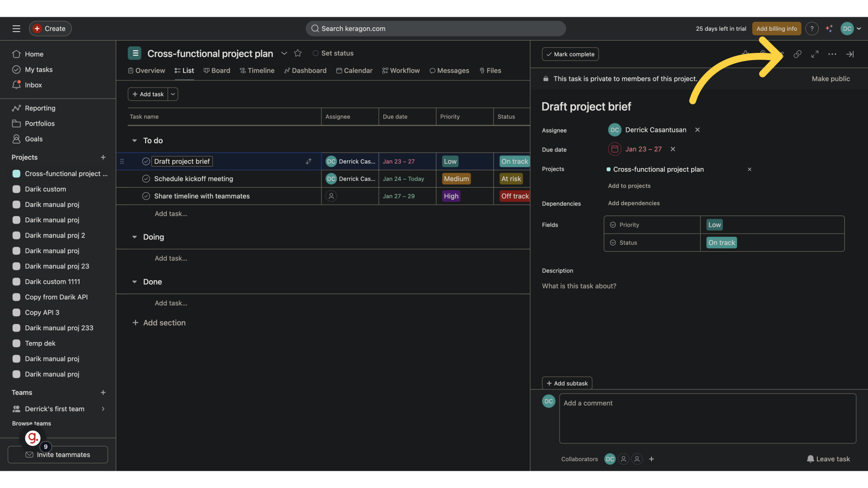Toggle the hamburger sidebar menu
Image resolution: width=868 pixels, height=488 pixels.
[x=16, y=28]
